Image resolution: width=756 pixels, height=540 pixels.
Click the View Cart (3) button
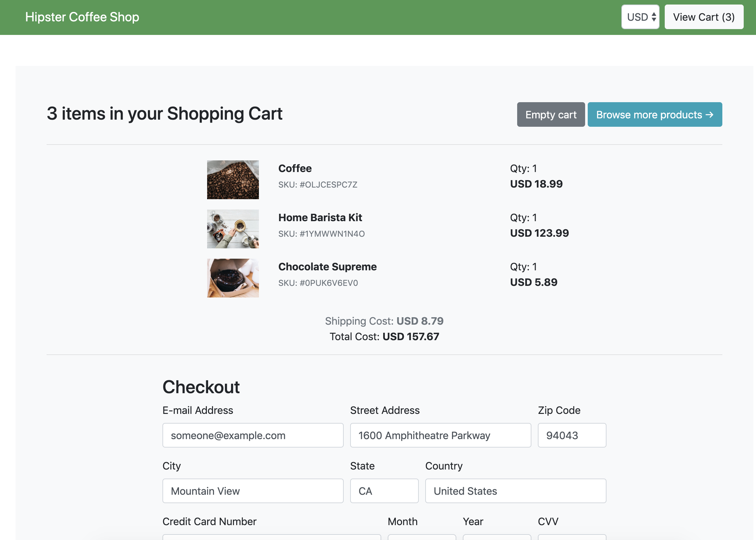tap(704, 17)
